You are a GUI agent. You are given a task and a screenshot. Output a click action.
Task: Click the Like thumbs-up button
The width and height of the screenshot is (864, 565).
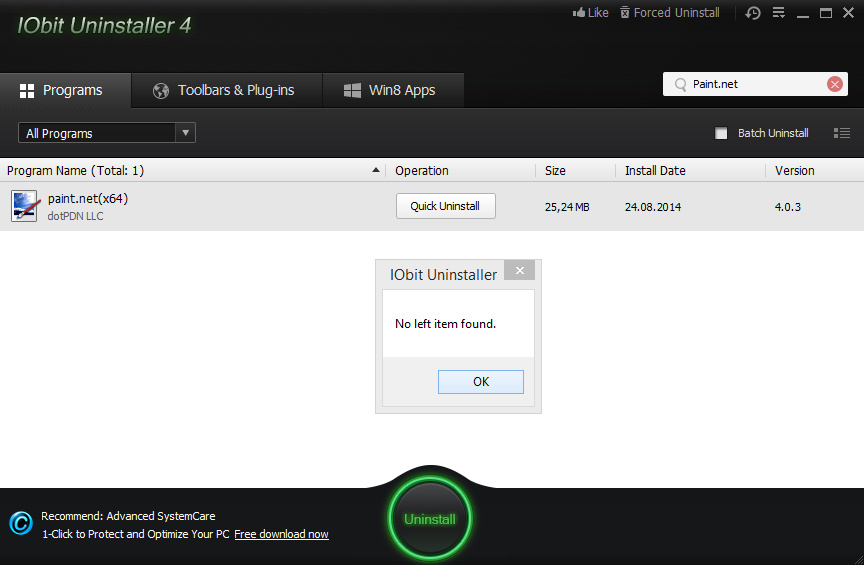(590, 13)
